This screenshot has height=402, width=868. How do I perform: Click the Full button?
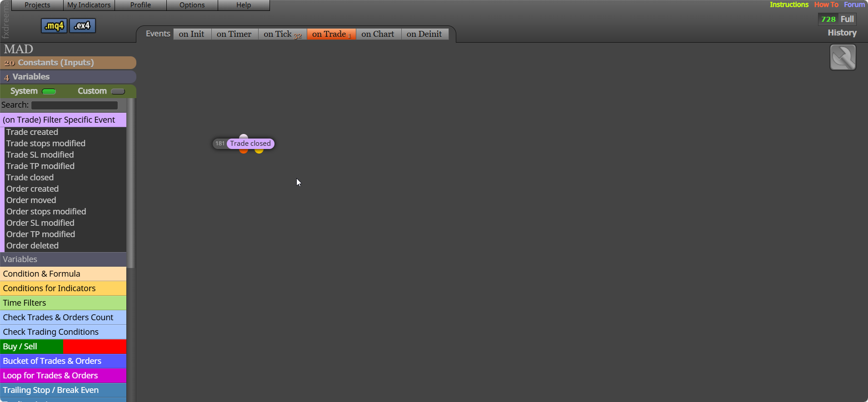[x=847, y=19]
